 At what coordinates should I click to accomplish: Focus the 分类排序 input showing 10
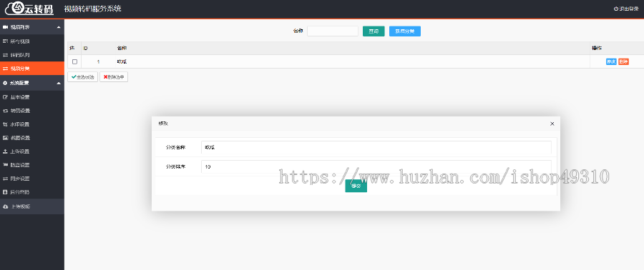(x=376, y=166)
